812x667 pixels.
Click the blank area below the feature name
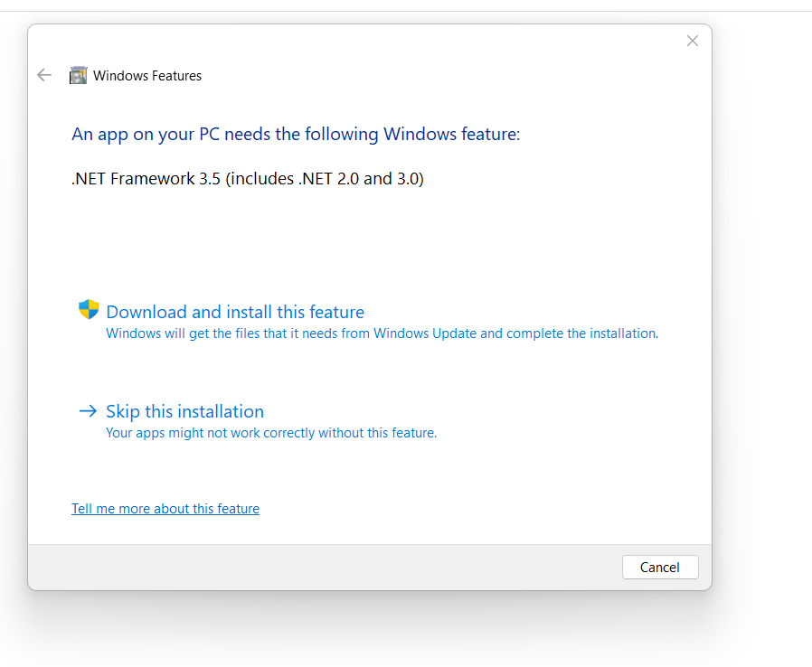pos(363,238)
